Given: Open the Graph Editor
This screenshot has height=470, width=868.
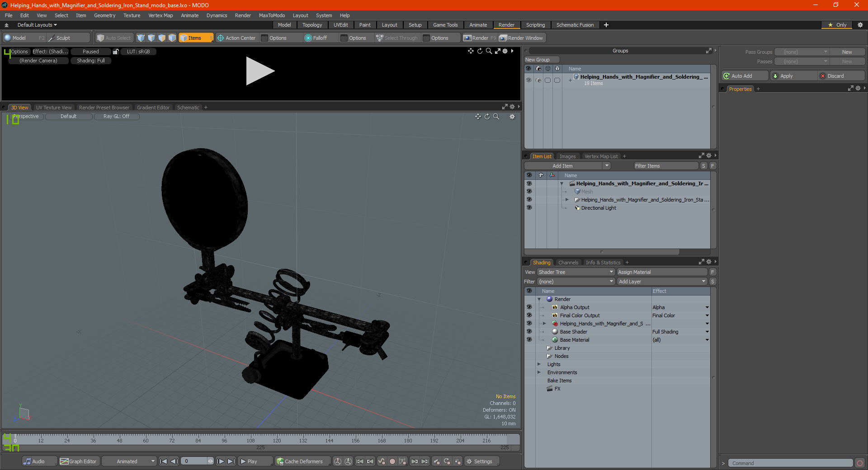Looking at the screenshot, I should tap(78, 461).
